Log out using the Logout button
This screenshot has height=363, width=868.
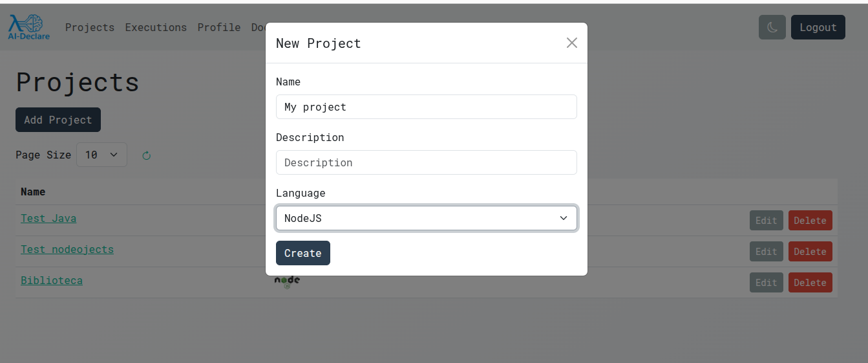click(818, 27)
